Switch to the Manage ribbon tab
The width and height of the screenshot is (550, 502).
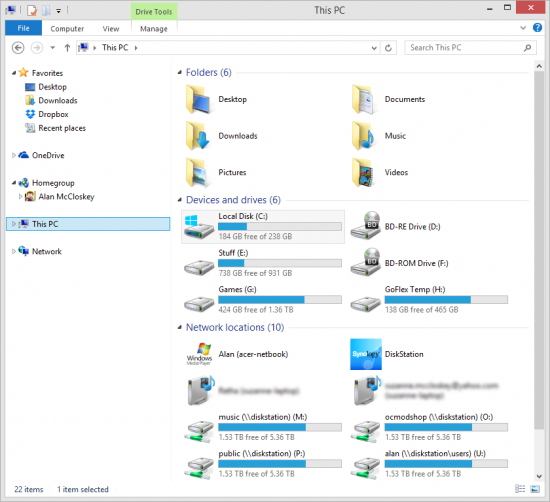pos(154,29)
